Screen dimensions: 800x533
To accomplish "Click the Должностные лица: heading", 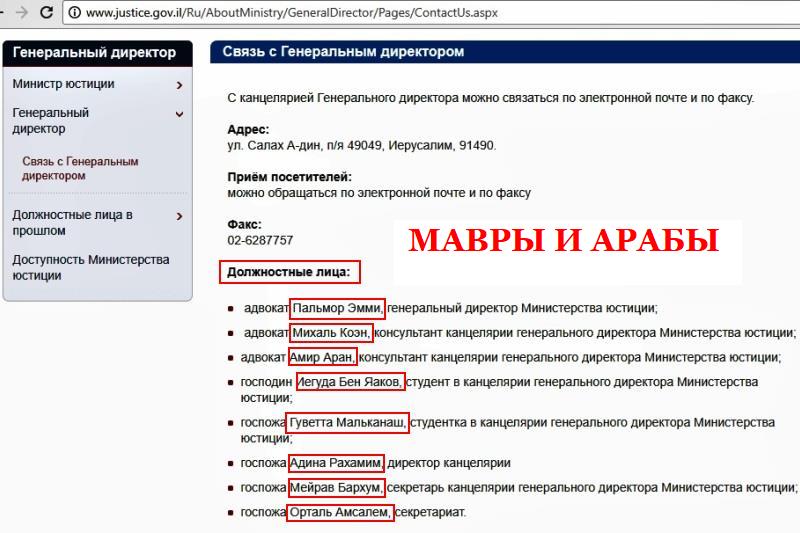I will click(289, 272).
